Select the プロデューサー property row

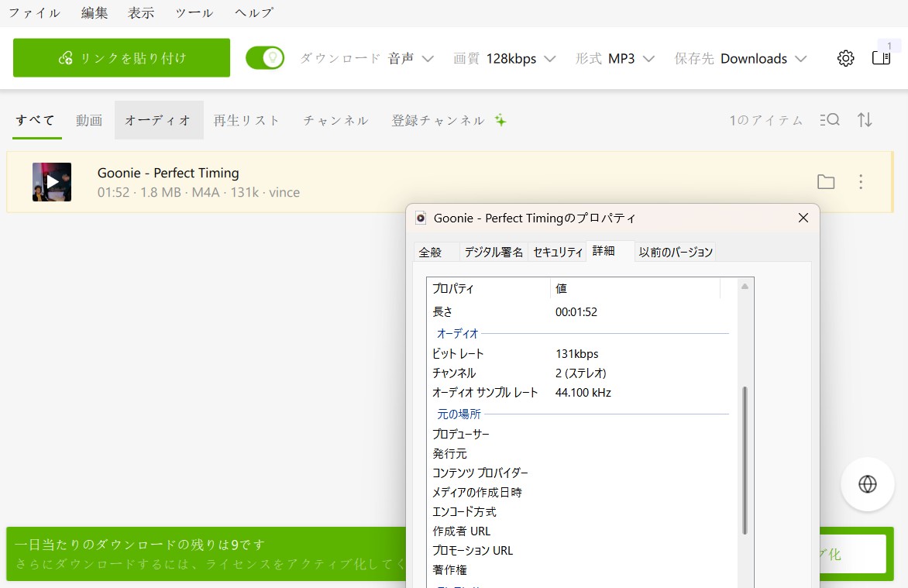[x=580, y=434]
